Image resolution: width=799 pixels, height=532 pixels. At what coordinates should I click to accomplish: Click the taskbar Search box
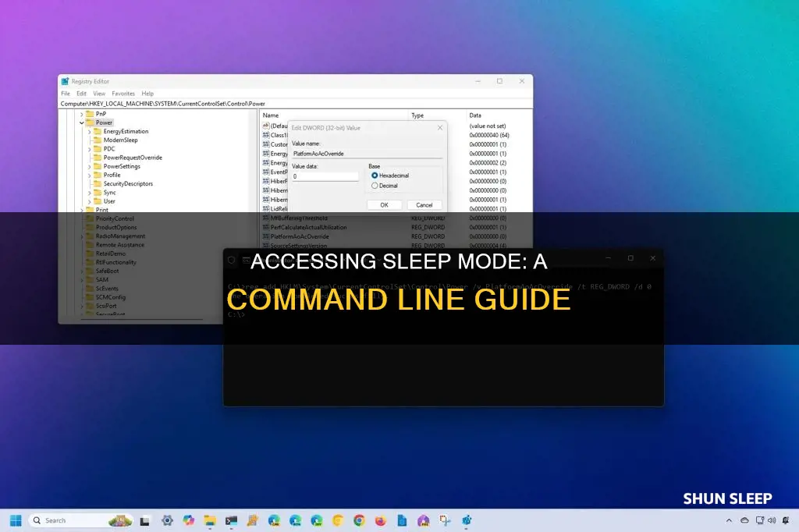click(80, 520)
